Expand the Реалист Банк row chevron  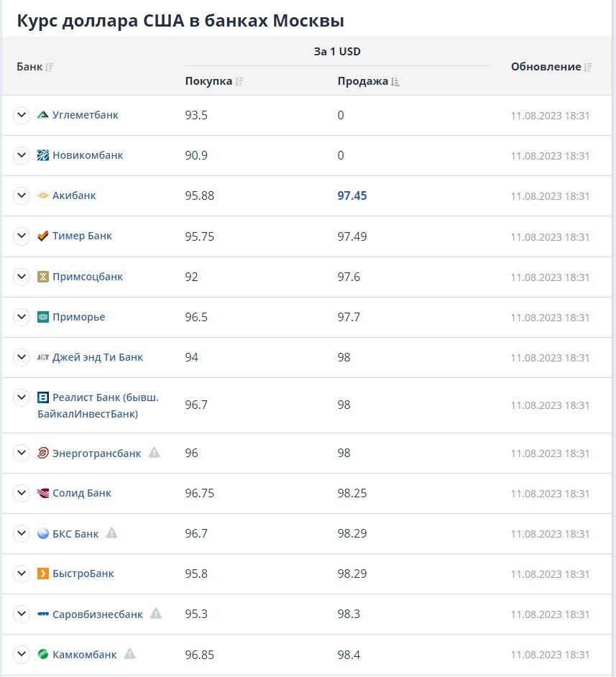coord(22,397)
